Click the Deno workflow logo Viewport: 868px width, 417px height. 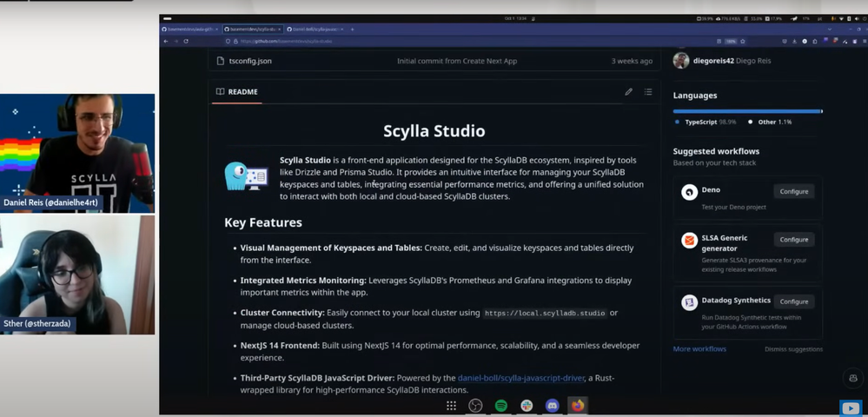click(689, 192)
